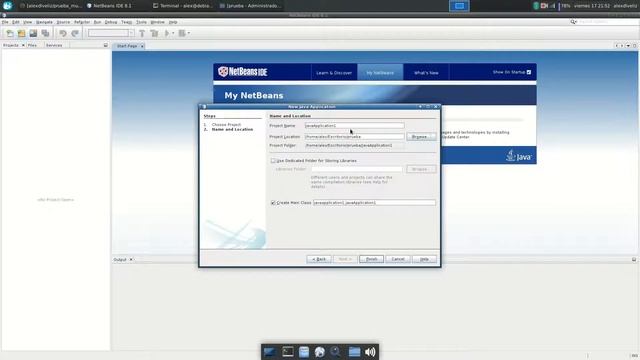Click the Save All toolbar icon
Viewport: 640px width, 360px height.
45,33
